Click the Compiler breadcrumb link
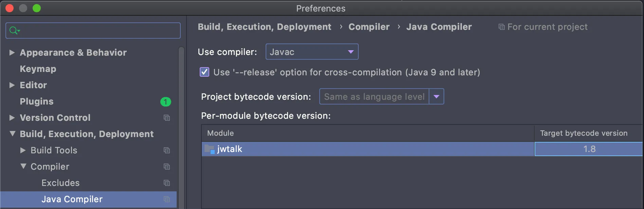The height and width of the screenshot is (209, 644). pyautogui.click(x=369, y=27)
